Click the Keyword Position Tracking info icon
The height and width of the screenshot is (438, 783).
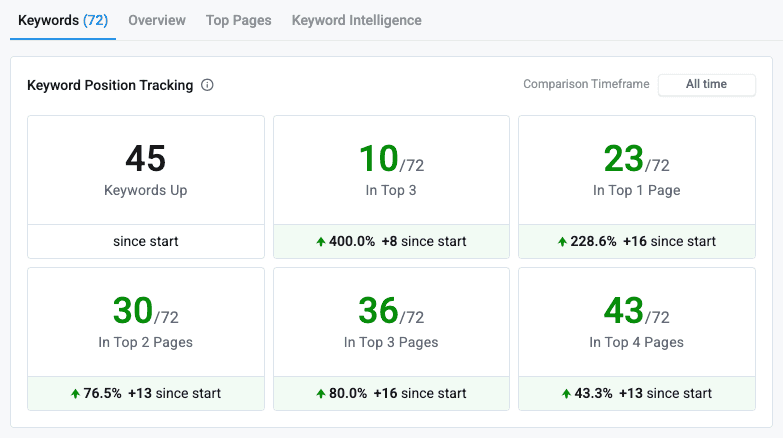[x=207, y=85]
